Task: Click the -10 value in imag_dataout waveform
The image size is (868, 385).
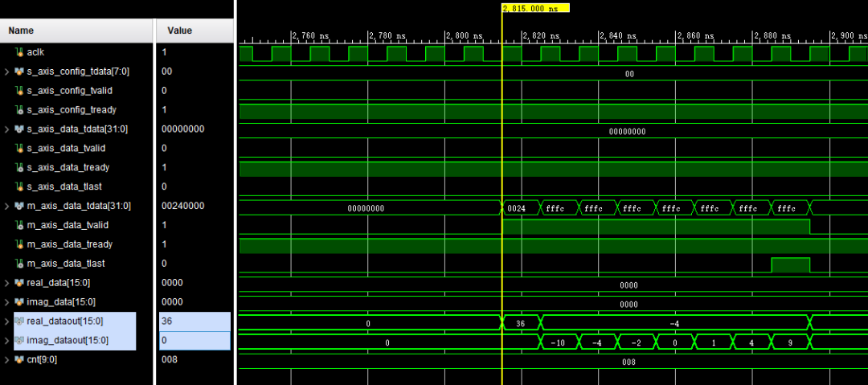Action: click(557, 343)
